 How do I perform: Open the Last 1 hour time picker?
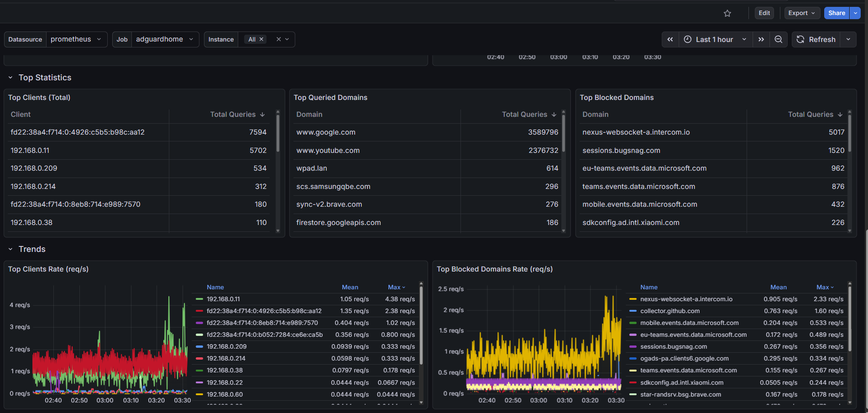tap(714, 40)
